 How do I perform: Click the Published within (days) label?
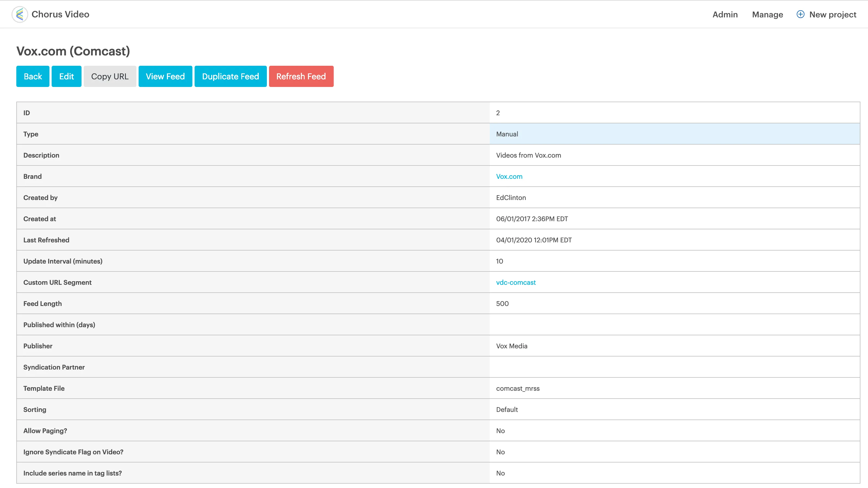[59, 325]
